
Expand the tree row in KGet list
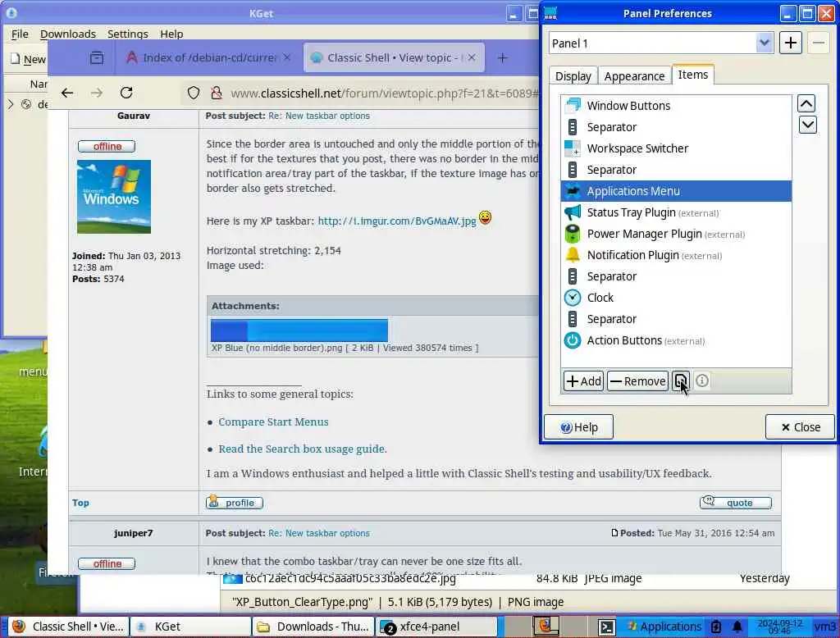tap(11, 104)
